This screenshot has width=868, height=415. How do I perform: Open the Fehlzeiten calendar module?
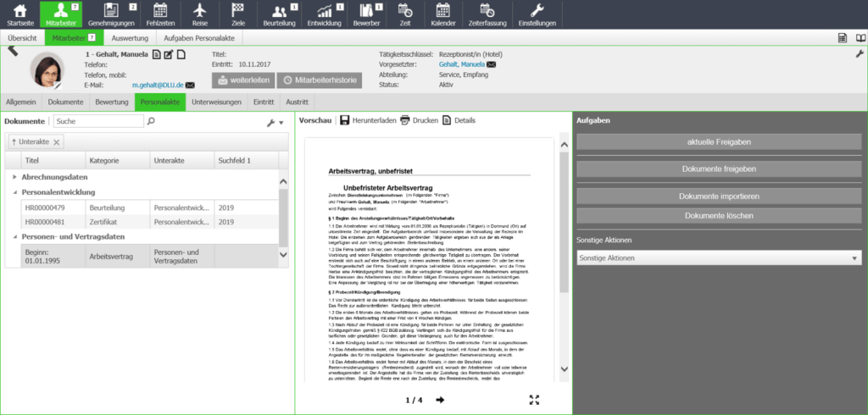(x=160, y=14)
